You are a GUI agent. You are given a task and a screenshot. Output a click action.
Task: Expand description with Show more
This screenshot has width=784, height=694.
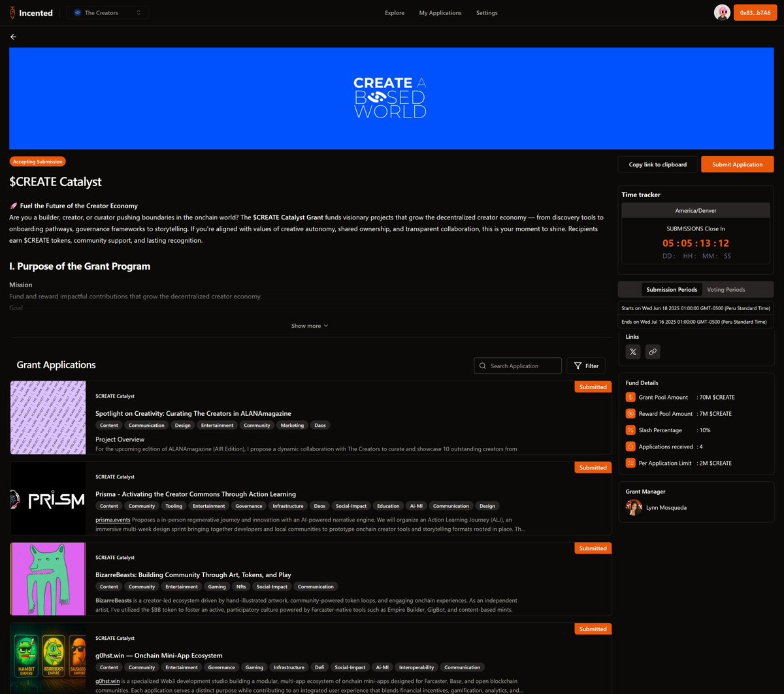tap(310, 326)
